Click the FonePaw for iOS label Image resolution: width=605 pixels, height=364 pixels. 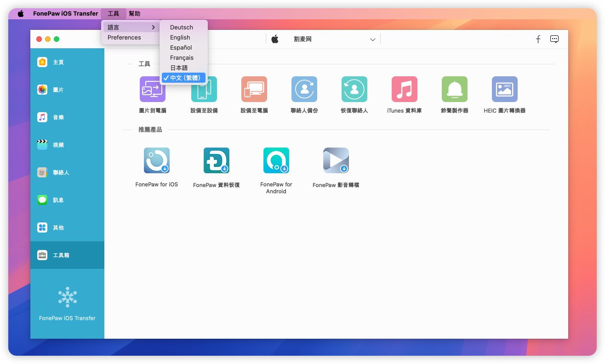click(157, 185)
